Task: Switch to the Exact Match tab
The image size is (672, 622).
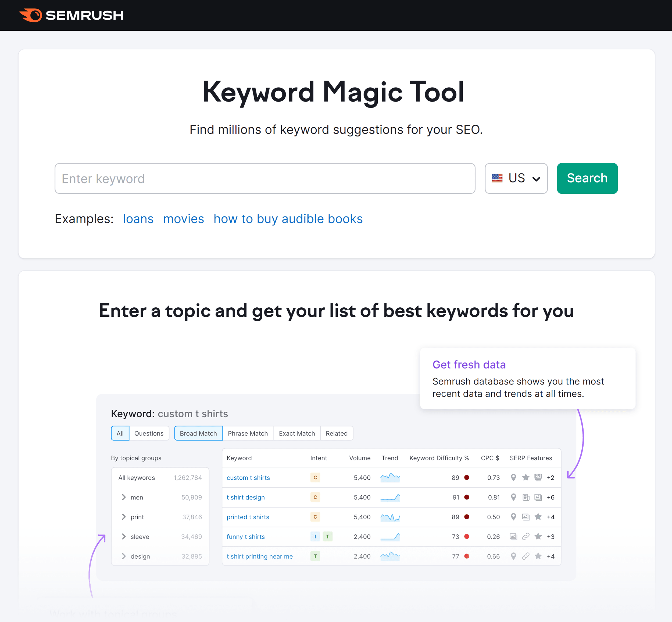Action: coord(297,433)
